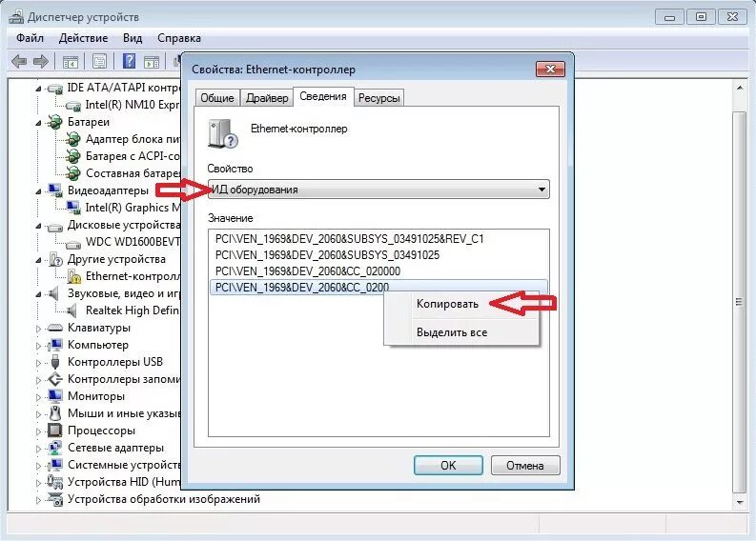Choose Копировать from the context menu
Image resolution: width=756 pixels, height=541 pixels.
pos(461,304)
